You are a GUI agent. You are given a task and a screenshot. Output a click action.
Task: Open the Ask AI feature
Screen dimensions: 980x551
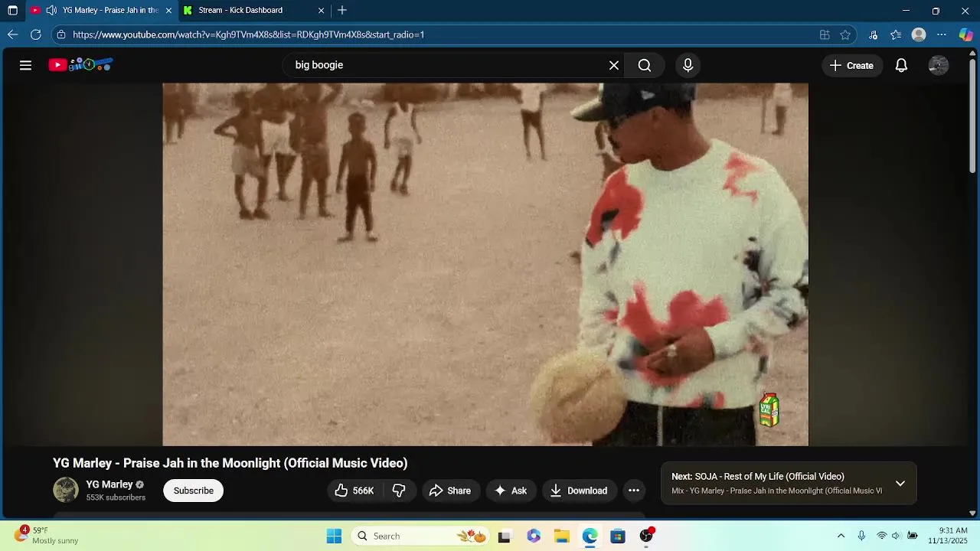click(511, 491)
